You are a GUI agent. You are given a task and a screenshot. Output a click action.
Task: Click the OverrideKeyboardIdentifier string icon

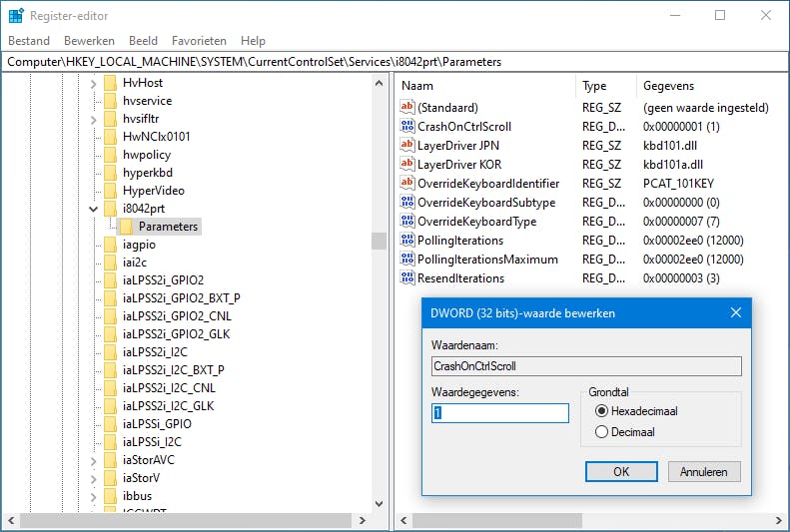click(x=407, y=183)
